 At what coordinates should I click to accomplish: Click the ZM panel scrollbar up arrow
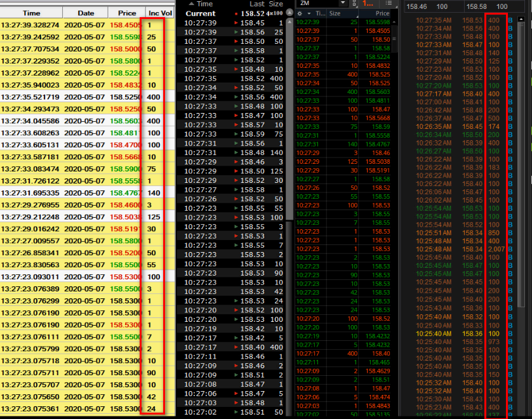[x=394, y=22]
